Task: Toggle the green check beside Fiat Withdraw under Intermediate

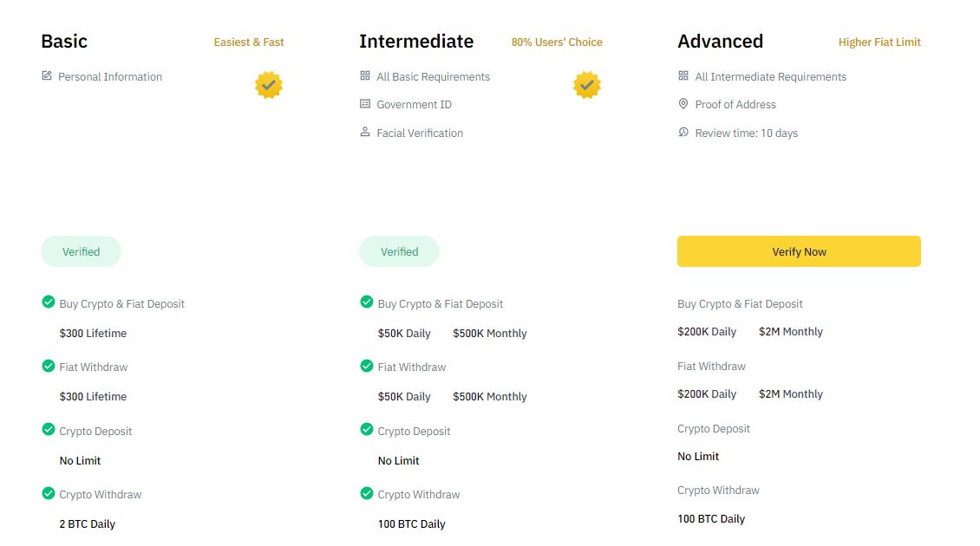Action: [x=367, y=366]
